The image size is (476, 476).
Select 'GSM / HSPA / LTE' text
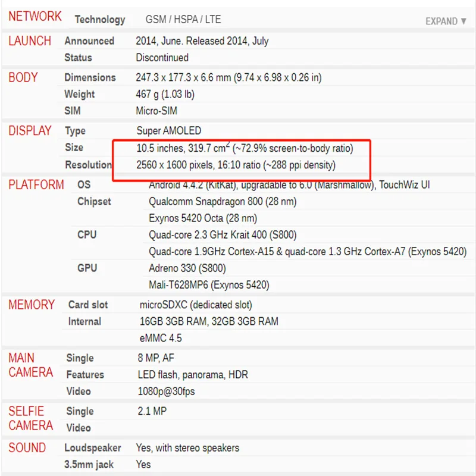click(183, 20)
